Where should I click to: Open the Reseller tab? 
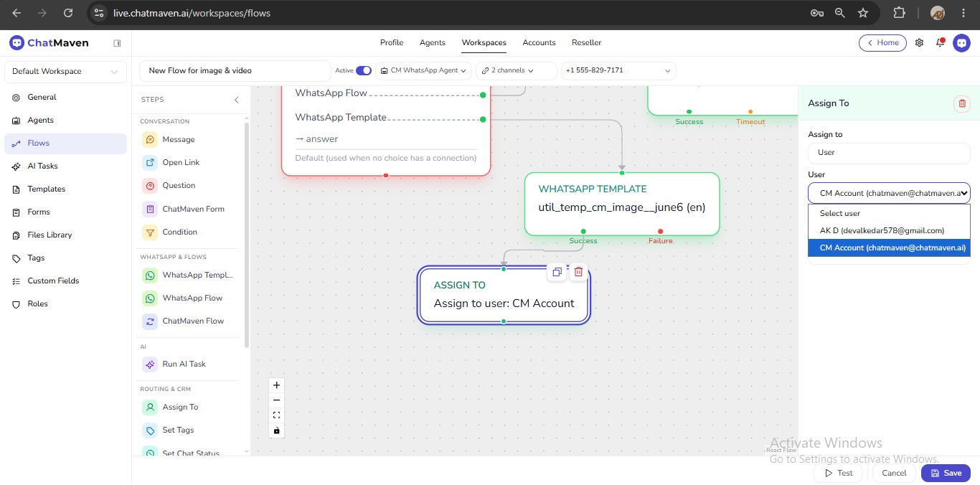point(586,43)
